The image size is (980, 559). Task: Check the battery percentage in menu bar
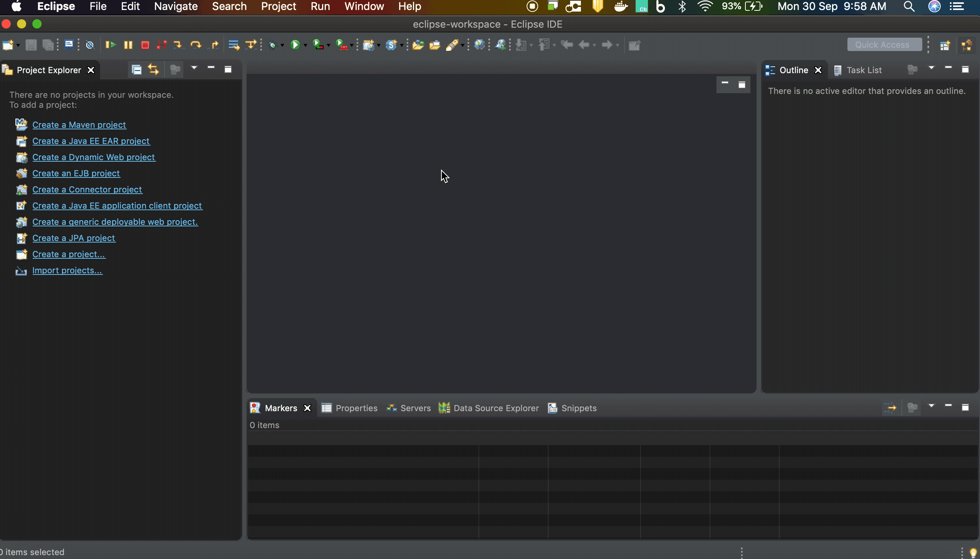tap(732, 6)
